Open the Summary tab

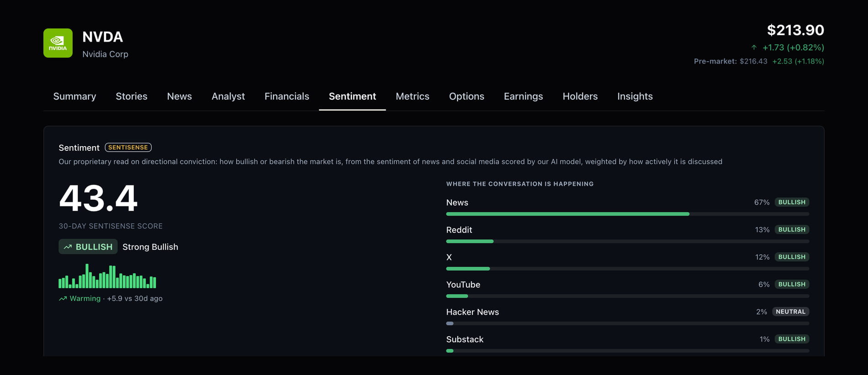74,96
